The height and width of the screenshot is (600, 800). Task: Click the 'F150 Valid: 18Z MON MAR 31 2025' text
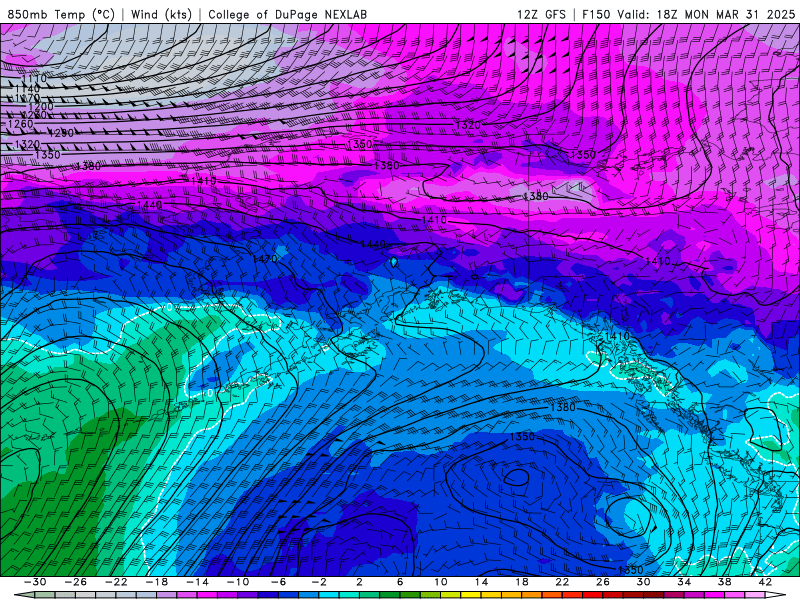[689, 14]
